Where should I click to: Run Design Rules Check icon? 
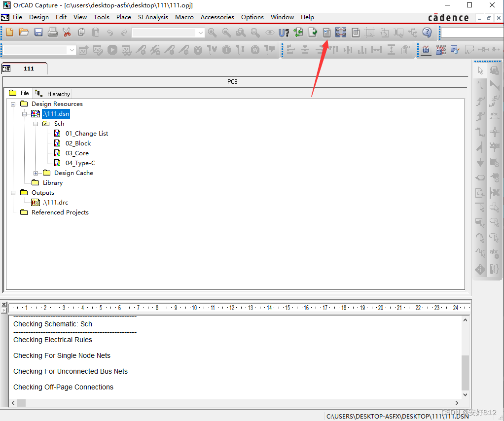tap(313, 32)
